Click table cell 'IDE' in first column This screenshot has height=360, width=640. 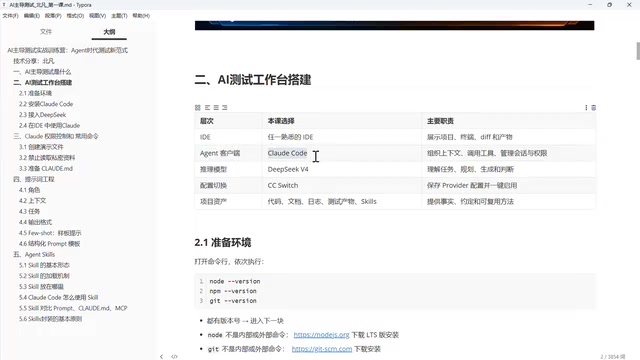[205, 137]
